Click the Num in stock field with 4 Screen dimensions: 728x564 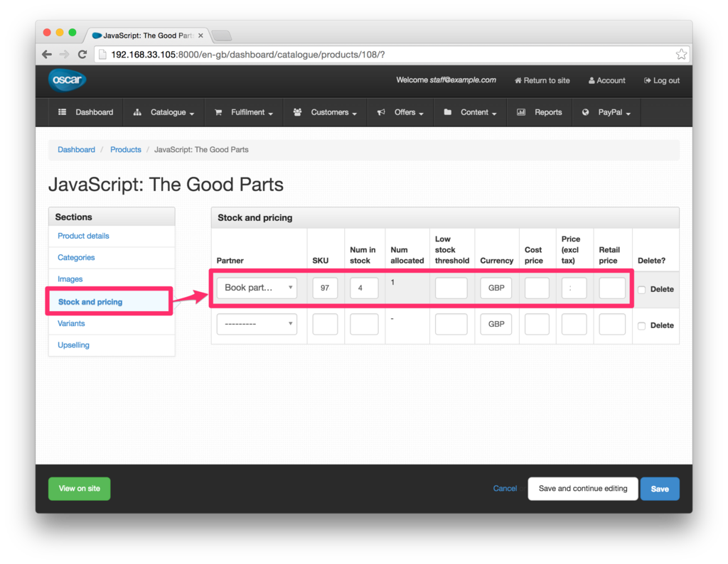pos(364,288)
